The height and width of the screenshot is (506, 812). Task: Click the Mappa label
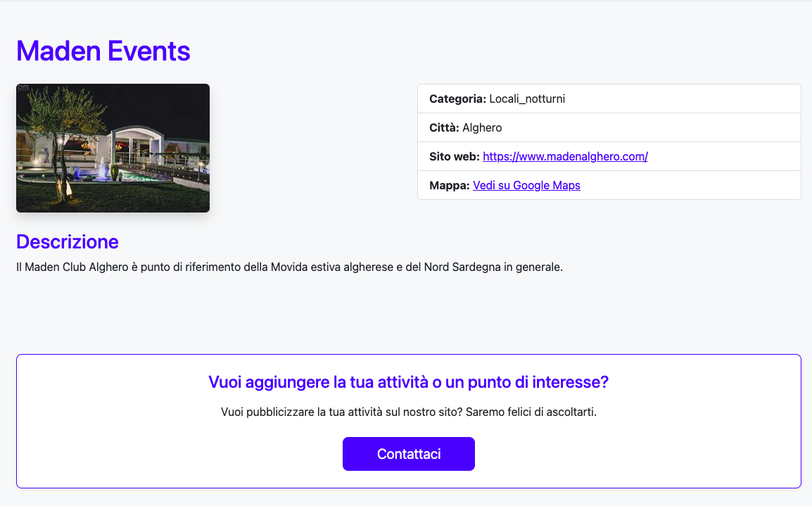point(449,186)
